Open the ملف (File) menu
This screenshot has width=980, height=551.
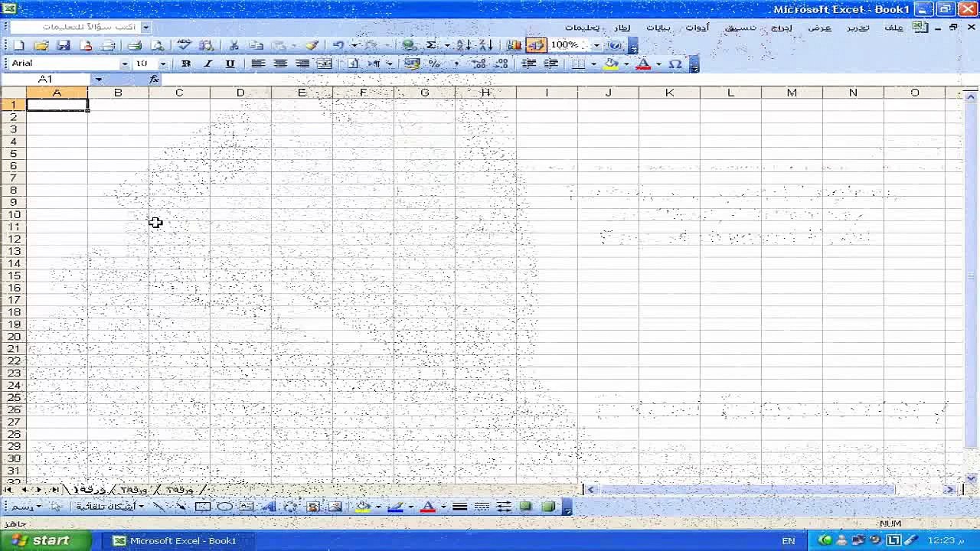pos(893,28)
